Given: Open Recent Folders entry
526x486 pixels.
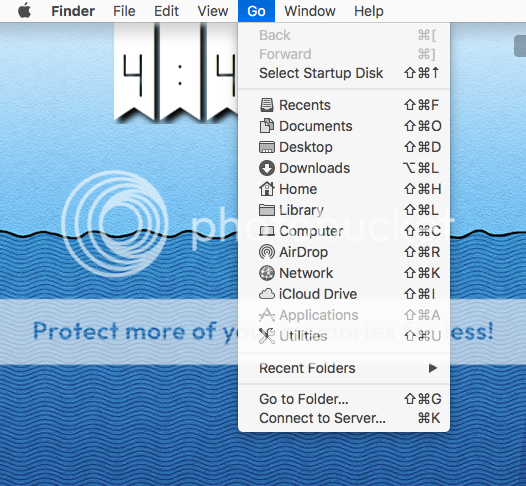Looking at the screenshot, I should [344, 368].
